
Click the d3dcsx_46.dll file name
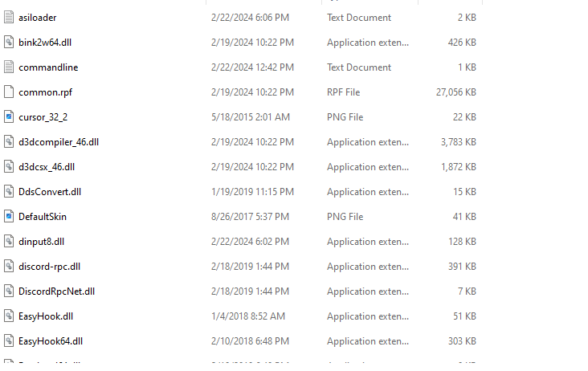coord(47,167)
